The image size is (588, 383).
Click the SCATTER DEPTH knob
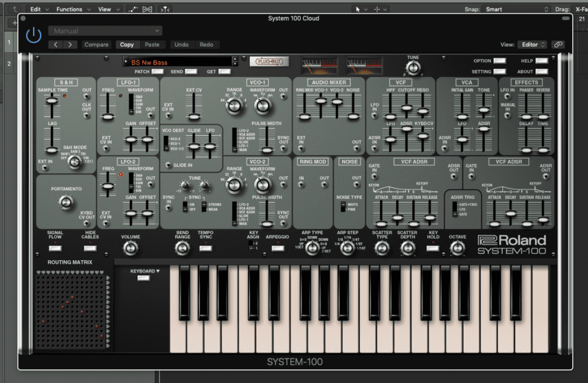pos(407,248)
